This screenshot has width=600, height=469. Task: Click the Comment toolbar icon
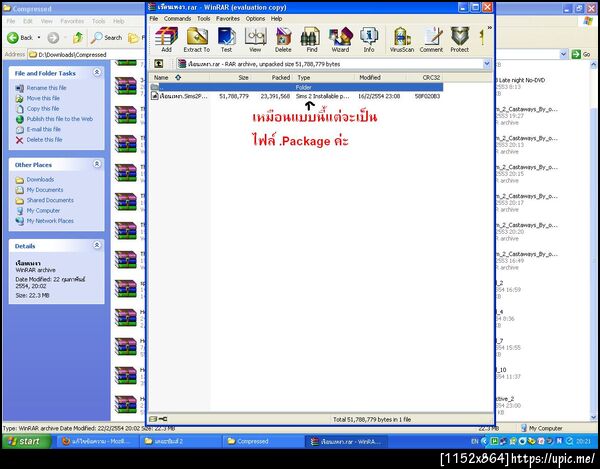pyautogui.click(x=431, y=39)
